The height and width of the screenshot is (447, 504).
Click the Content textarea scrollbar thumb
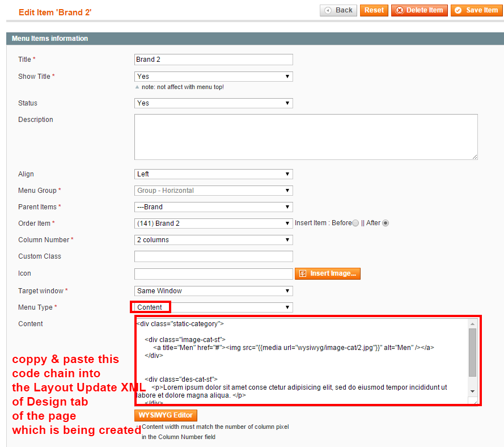coord(472,352)
